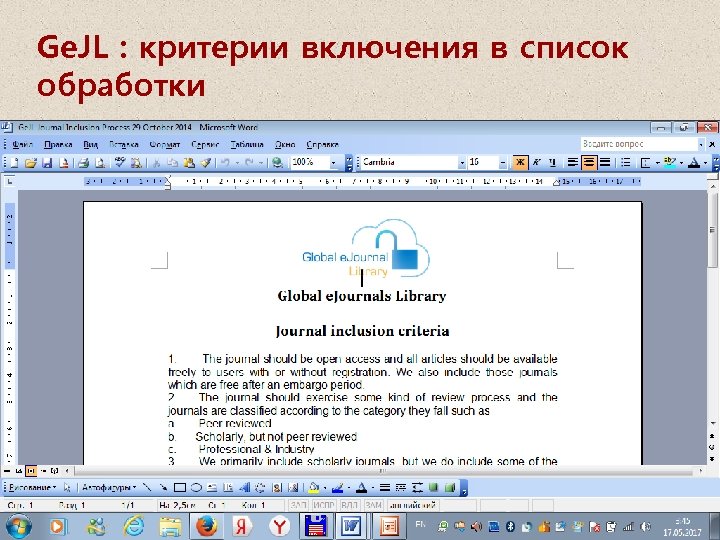The image size is (720, 540).
Task: Toggle underline formatting (Ч)
Action: [x=552, y=162]
